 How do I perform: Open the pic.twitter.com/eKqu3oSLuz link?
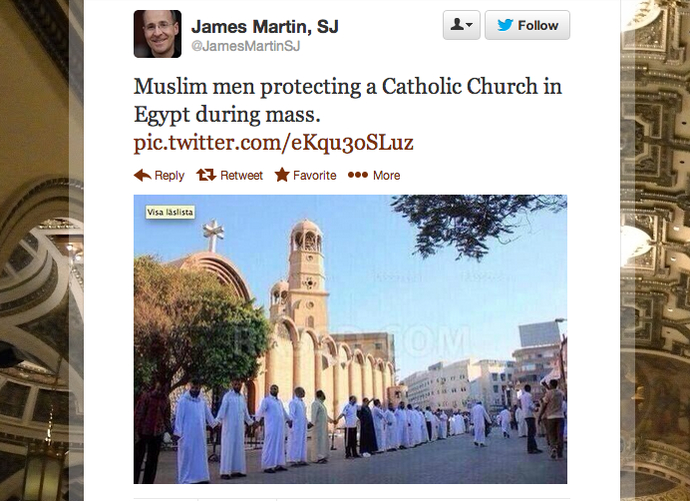click(x=273, y=143)
